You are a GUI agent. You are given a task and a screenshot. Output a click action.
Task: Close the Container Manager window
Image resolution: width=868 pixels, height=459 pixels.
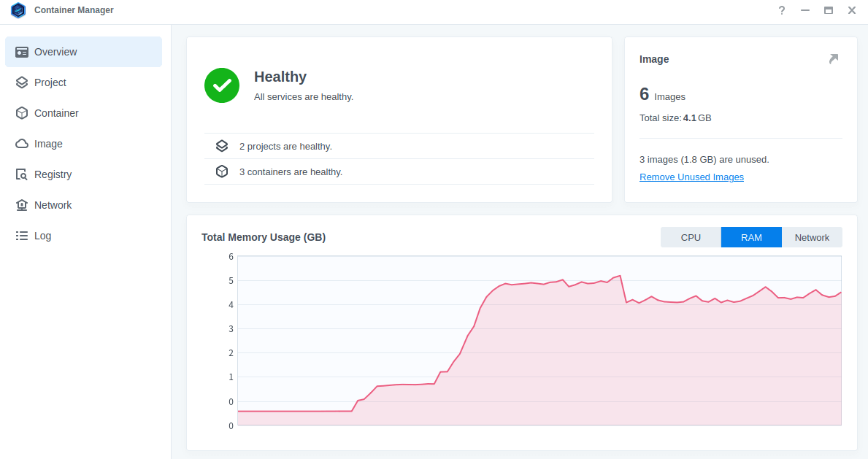point(852,10)
